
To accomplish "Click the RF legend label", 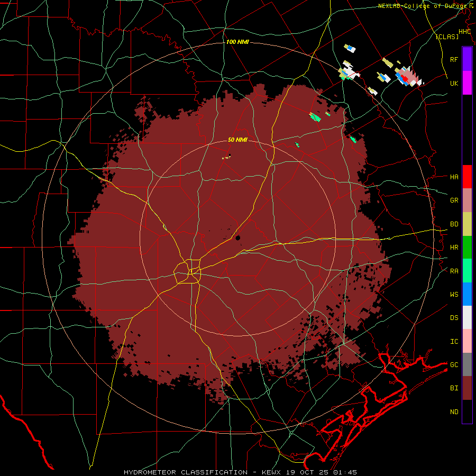I will coord(454,59).
